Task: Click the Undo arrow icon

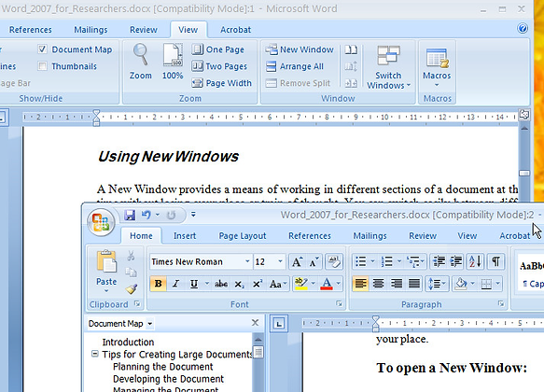Action: pos(146,215)
